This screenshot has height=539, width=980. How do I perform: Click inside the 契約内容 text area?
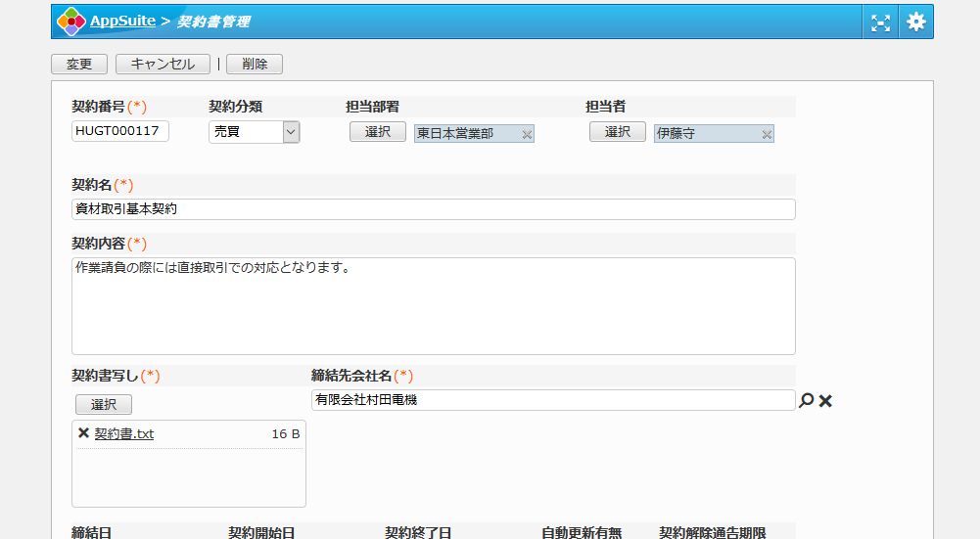433,305
